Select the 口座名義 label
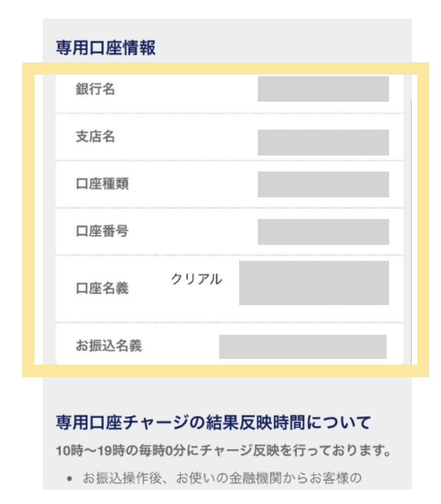The image size is (441, 504). coord(102,288)
